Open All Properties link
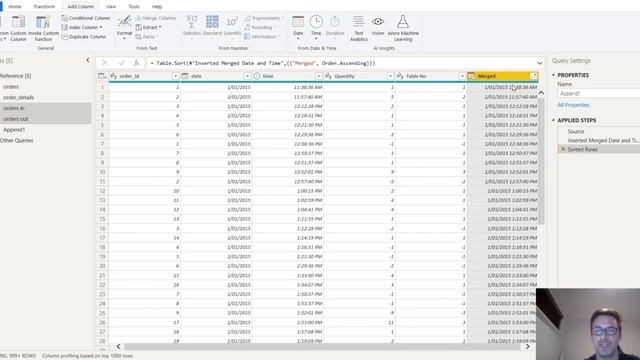640x360 pixels. (x=573, y=105)
